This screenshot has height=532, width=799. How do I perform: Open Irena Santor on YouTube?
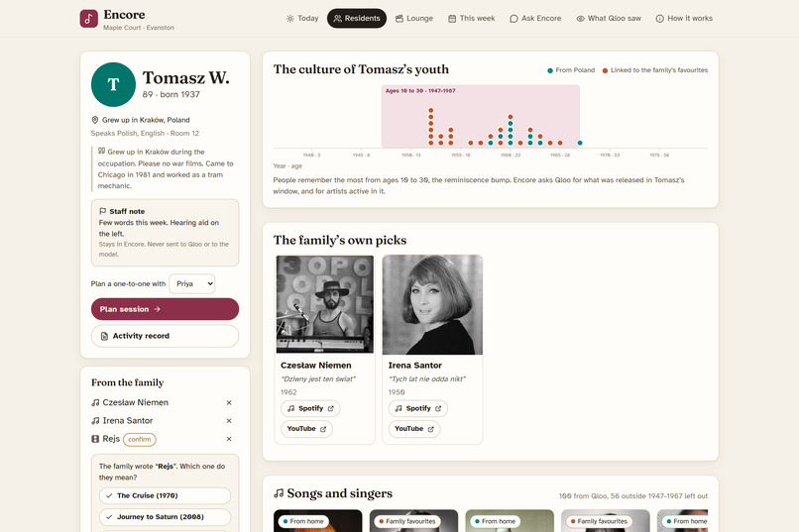tap(414, 429)
